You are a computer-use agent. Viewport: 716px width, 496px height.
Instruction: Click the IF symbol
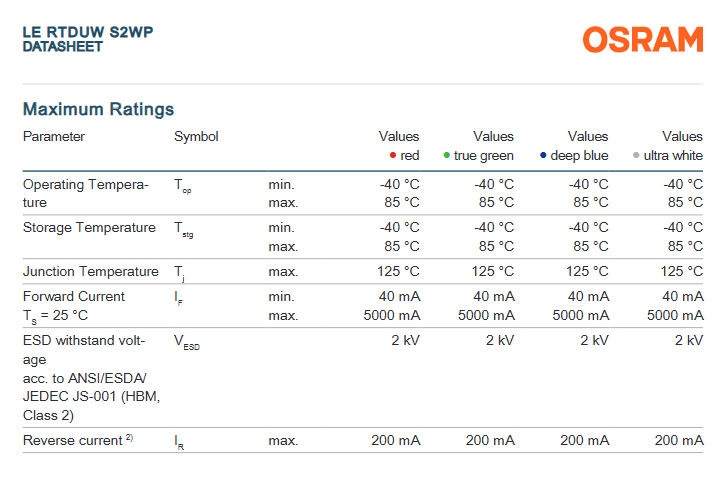[179, 298]
